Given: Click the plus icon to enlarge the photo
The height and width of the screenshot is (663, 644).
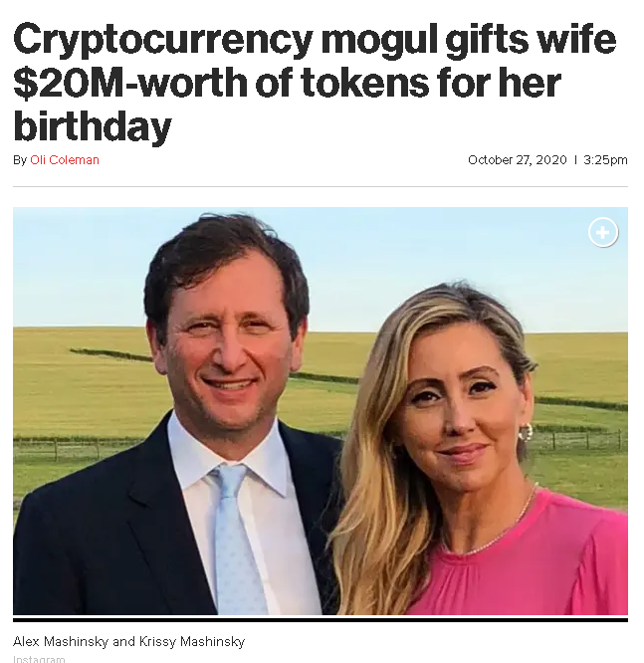Looking at the screenshot, I should 603,232.
